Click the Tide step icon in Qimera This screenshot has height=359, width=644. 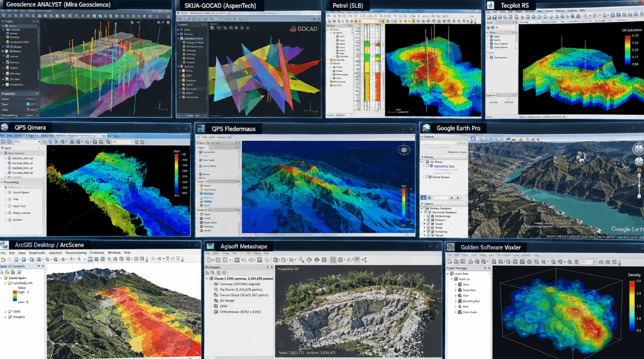pos(9,199)
